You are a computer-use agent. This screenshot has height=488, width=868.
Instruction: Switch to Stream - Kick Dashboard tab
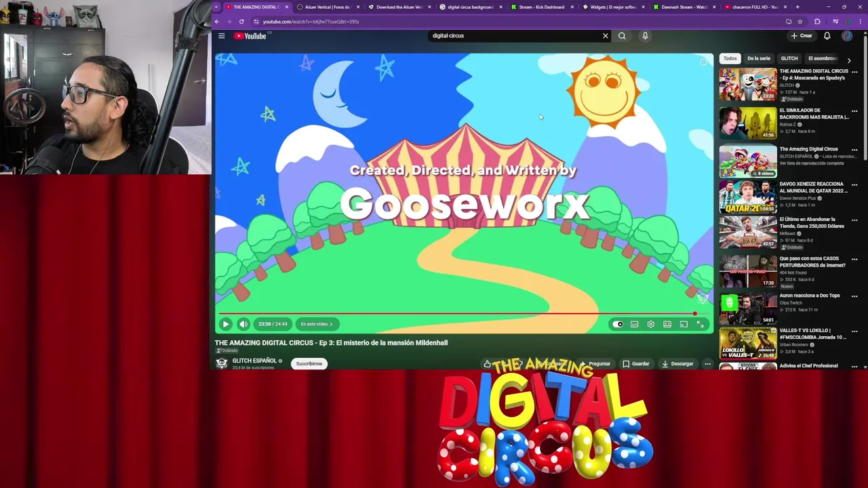pyautogui.click(x=541, y=7)
